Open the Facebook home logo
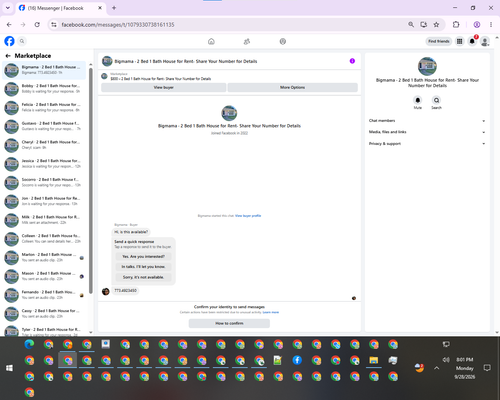The width and height of the screenshot is (500, 400). pyautogui.click(x=9, y=41)
